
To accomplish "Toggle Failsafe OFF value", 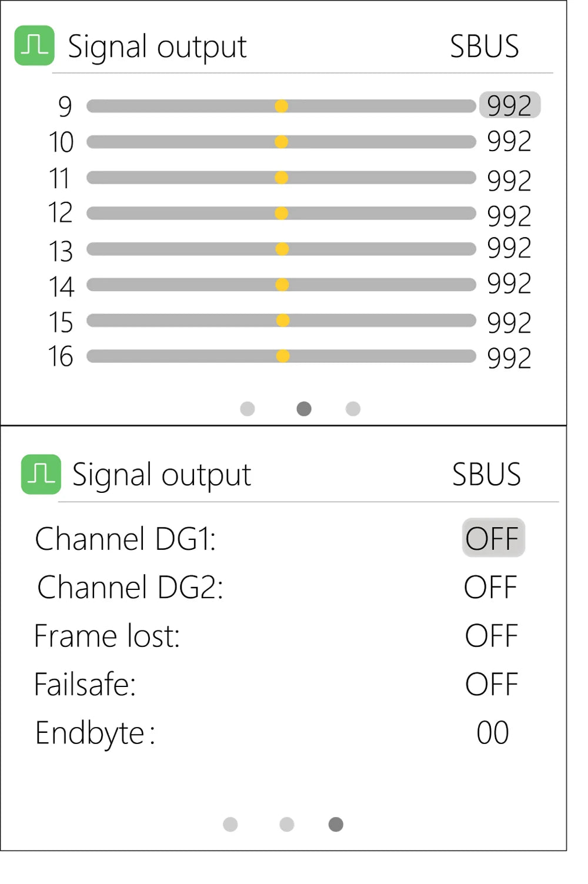I will [492, 684].
